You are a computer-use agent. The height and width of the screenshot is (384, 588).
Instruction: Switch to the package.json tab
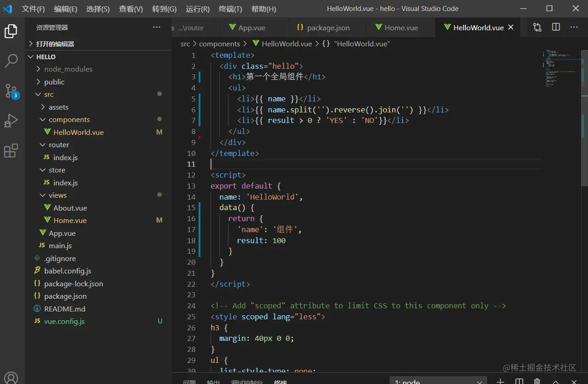click(327, 28)
